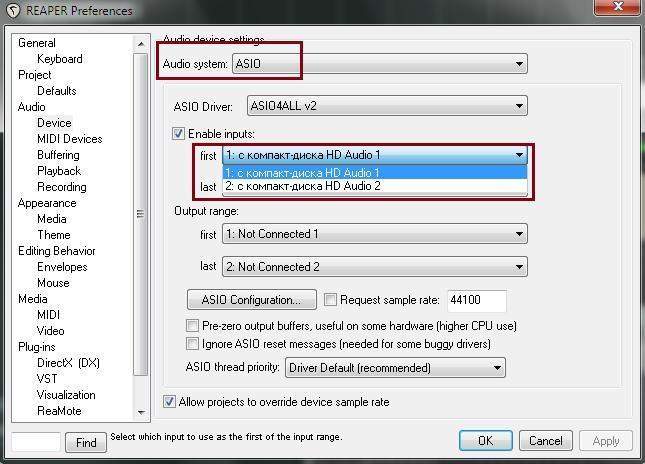The width and height of the screenshot is (645, 464).
Task: Check Ignore ASIO reset messages option
Action: [x=192, y=343]
